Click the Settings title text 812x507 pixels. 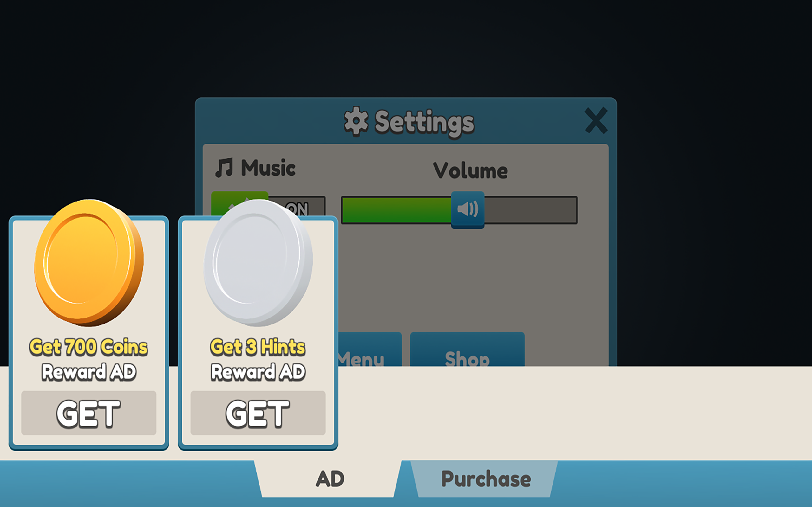tap(424, 123)
